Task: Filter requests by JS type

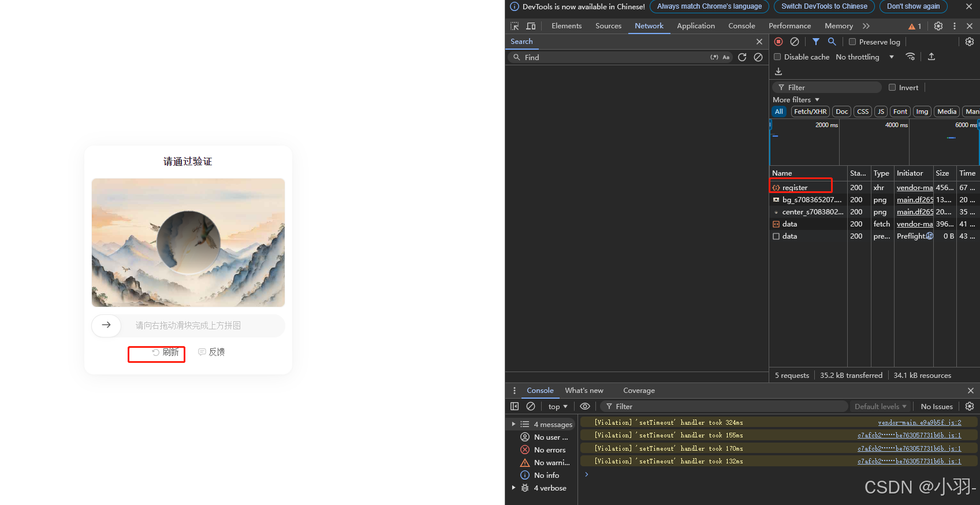Action: click(x=881, y=112)
